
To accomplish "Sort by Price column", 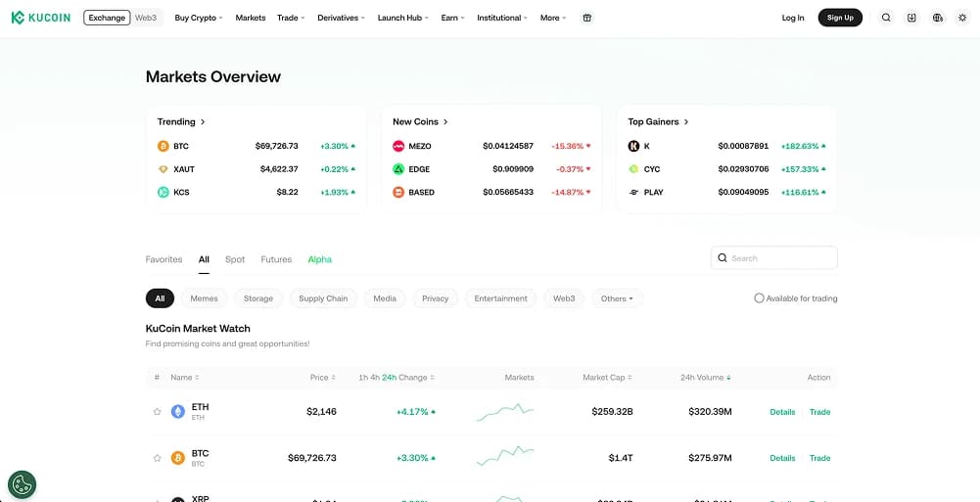I will [x=322, y=377].
